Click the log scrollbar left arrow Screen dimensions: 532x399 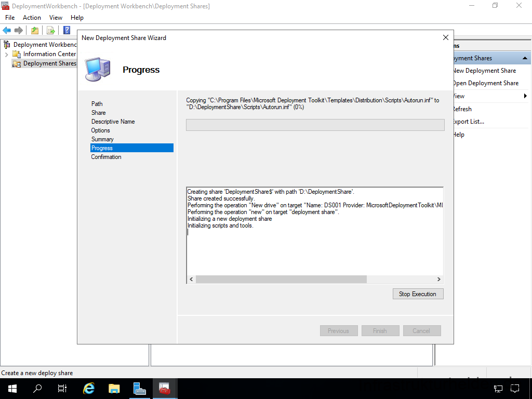[191, 279]
